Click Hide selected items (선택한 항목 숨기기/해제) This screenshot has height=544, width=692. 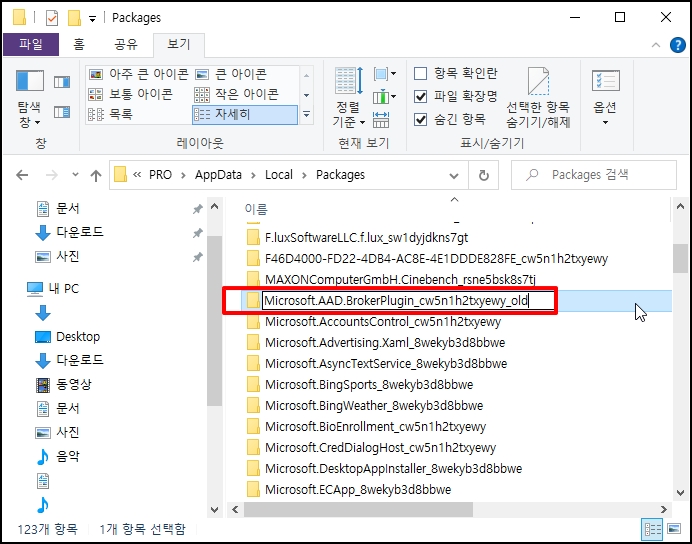click(538, 98)
